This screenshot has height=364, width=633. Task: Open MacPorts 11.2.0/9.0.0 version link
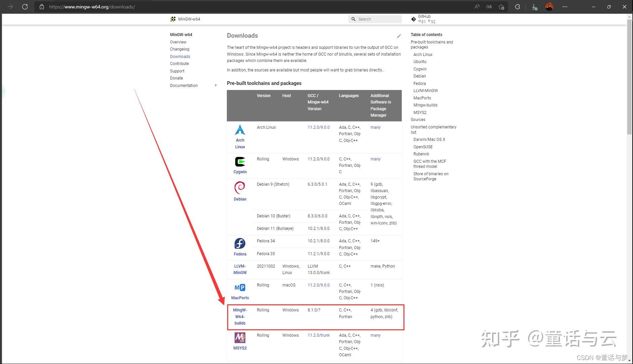tap(319, 285)
